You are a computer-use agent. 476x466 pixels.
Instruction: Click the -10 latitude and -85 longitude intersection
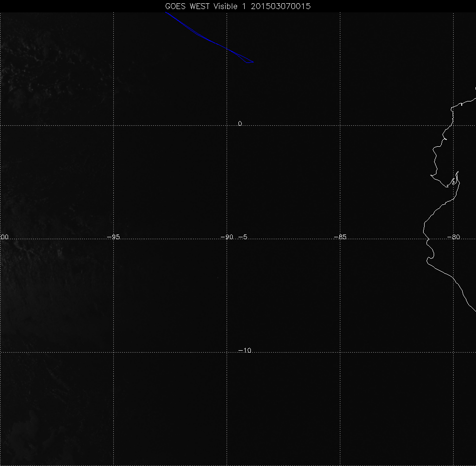[x=340, y=352]
